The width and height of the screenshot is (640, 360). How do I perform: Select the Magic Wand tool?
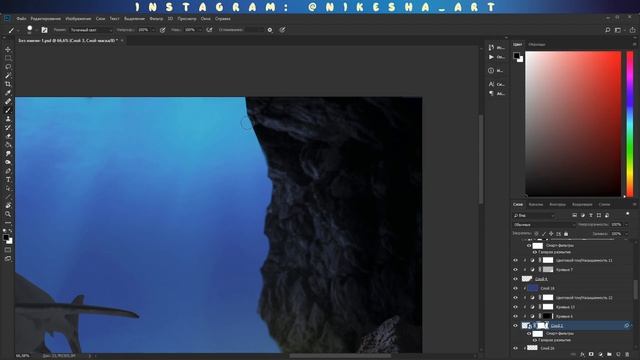(8, 76)
